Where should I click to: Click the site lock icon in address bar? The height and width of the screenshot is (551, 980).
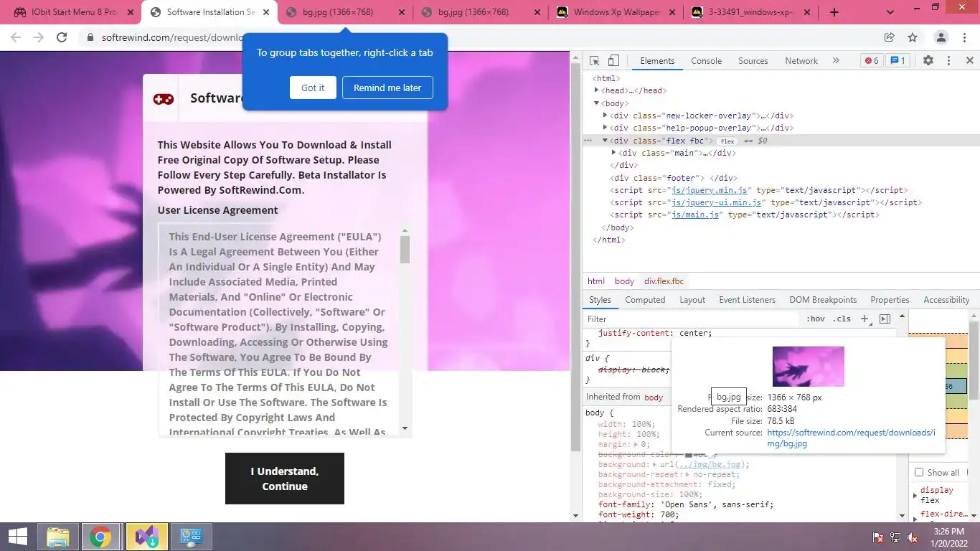coord(90,37)
